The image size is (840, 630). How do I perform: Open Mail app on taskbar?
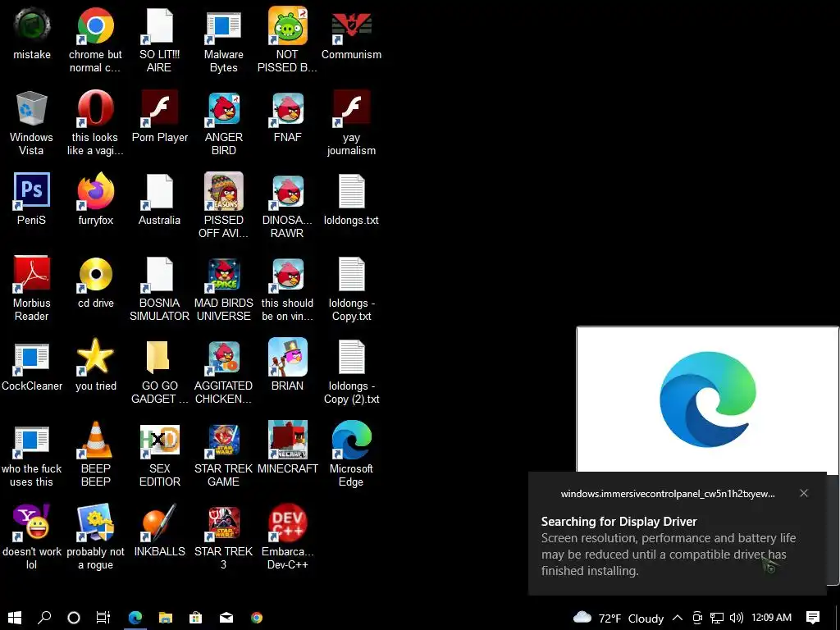coord(226,618)
